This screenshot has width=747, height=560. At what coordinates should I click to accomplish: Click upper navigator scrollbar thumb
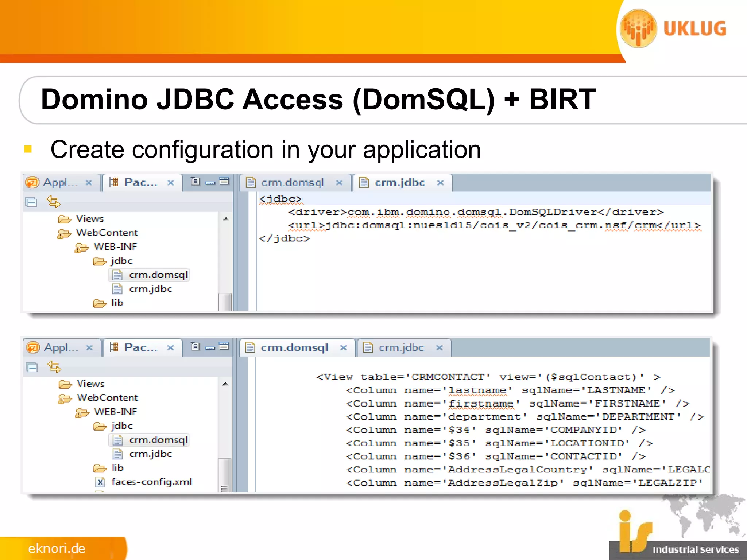225,302
